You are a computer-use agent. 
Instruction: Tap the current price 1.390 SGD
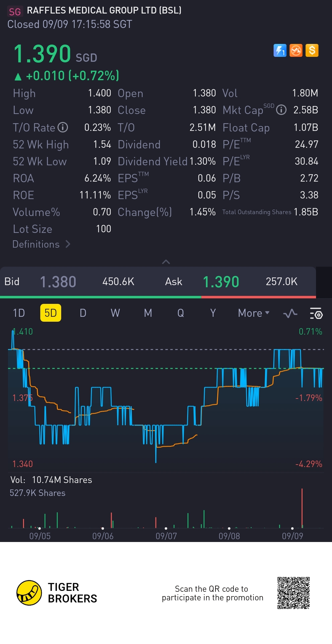click(55, 54)
